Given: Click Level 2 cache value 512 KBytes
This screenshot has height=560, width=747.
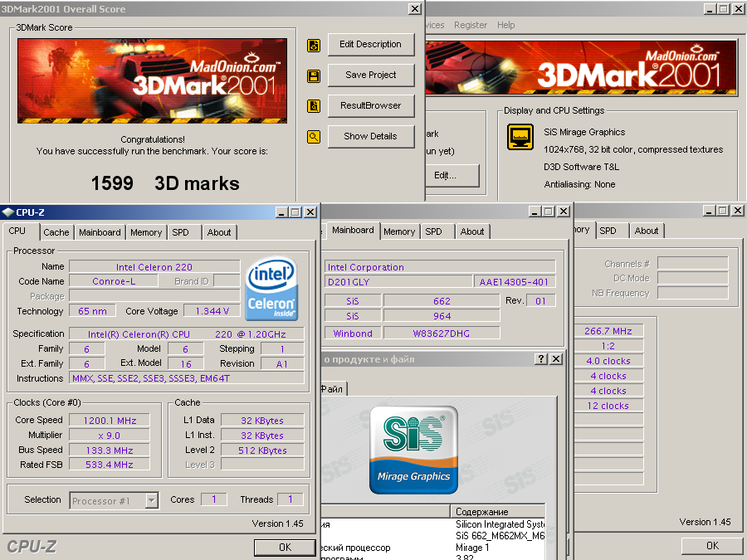Looking at the screenshot, I should click(x=262, y=450).
